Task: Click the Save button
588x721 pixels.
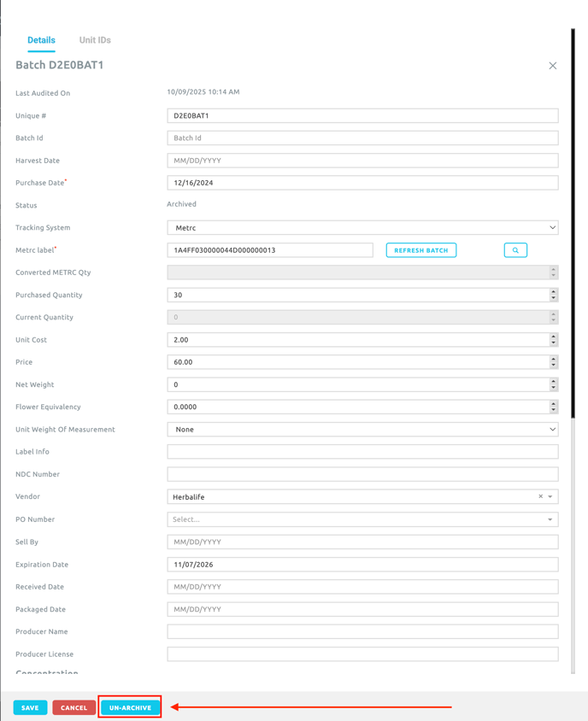Action: (x=30, y=707)
